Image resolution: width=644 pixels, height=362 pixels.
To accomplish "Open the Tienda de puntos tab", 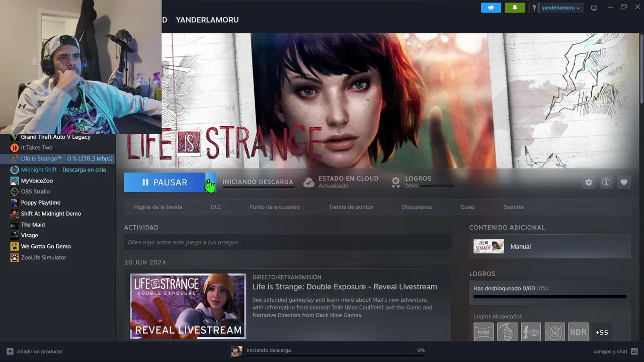I will click(x=351, y=207).
